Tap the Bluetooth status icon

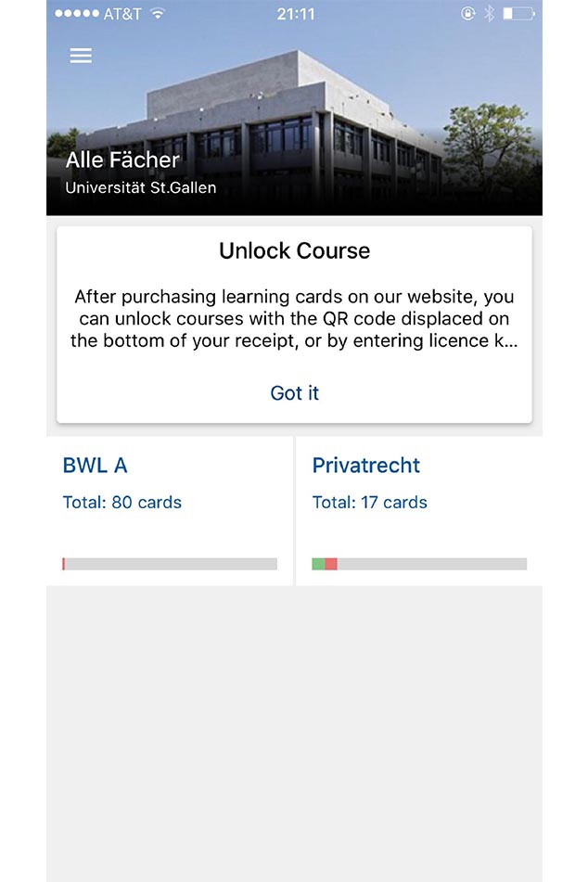tap(490, 14)
